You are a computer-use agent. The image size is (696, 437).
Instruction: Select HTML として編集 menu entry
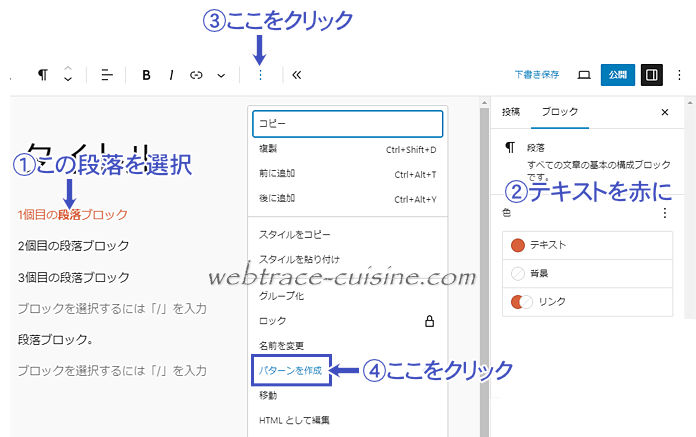click(347, 420)
